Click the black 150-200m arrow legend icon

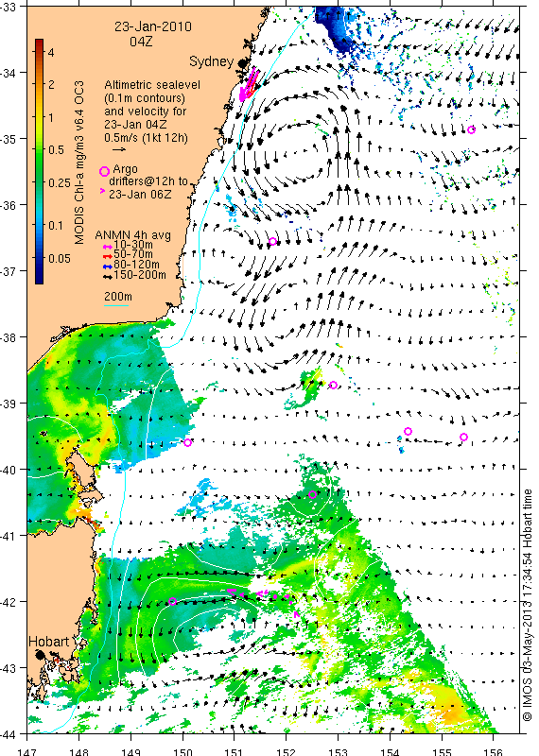[108, 277]
